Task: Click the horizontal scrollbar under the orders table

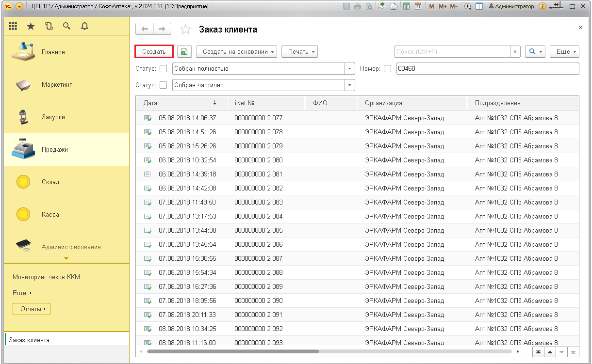Action: coord(233,351)
